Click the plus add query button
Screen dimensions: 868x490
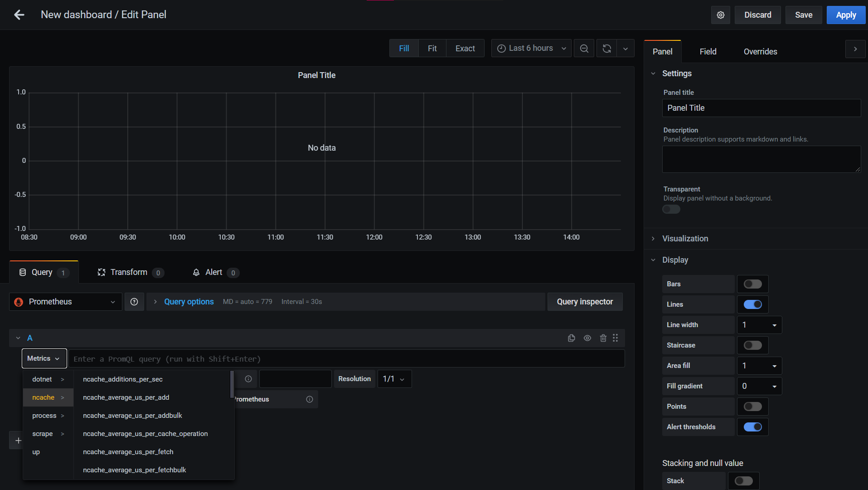click(18, 441)
